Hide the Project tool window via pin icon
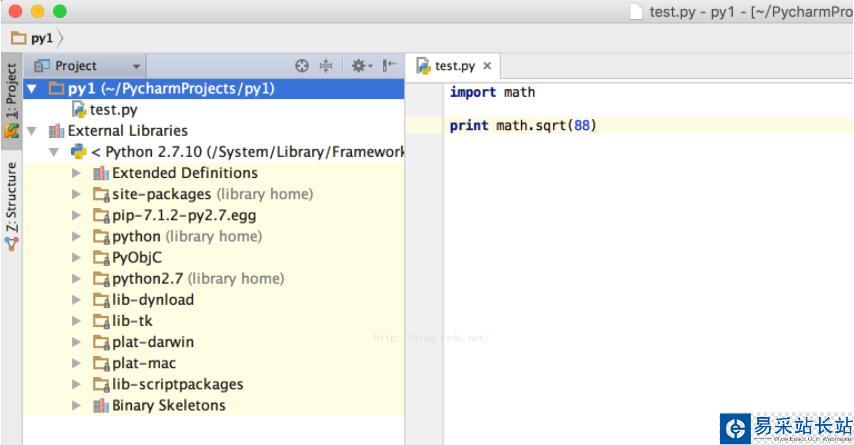The height and width of the screenshot is (445, 854). pos(389,66)
